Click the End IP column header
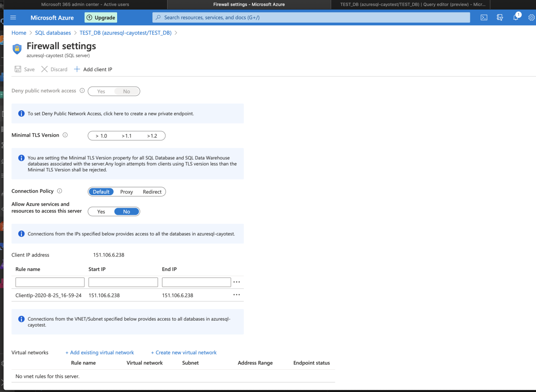The height and width of the screenshot is (392, 536). click(x=169, y=269)
